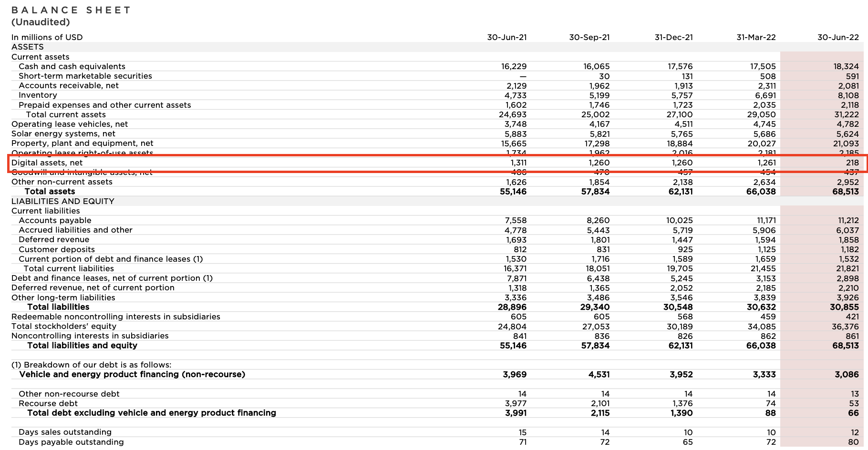Click the "Total liabilities and equity" row label
This screenshot has height=450, width=868.
82,345
